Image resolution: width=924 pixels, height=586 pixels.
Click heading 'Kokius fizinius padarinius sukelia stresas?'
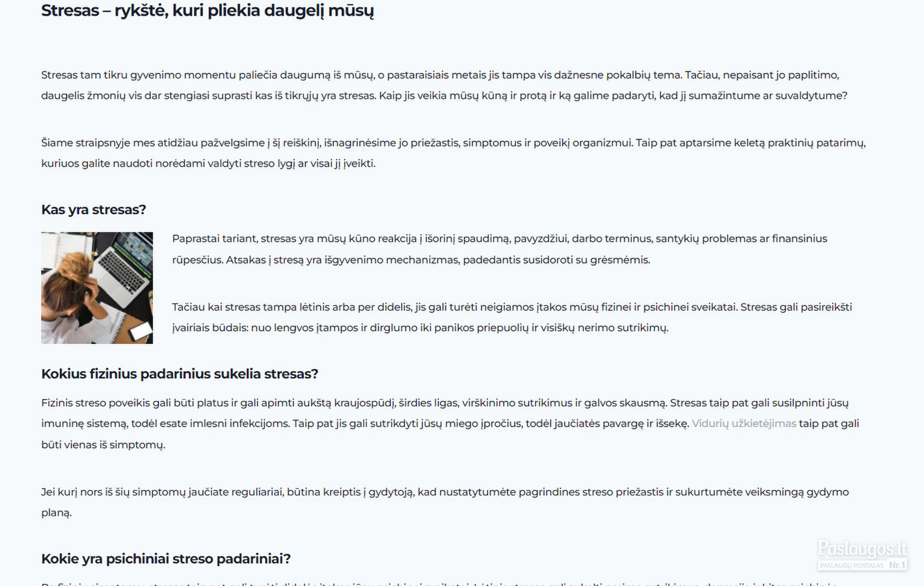(x=180, y=374)
